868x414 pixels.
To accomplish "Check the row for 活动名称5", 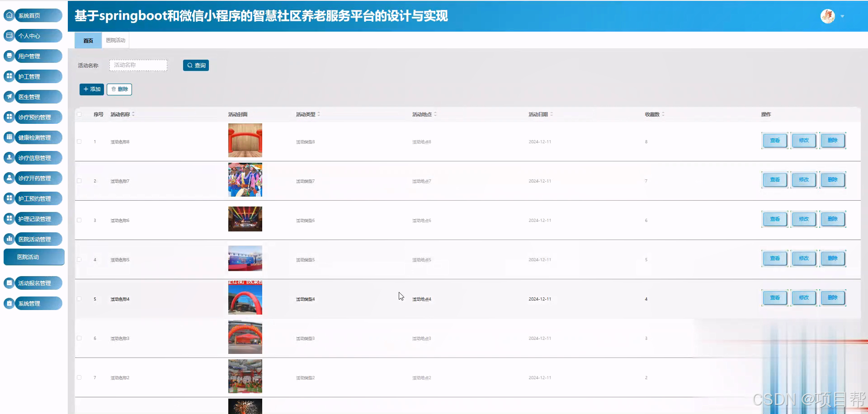I will [x=79, y=259].
